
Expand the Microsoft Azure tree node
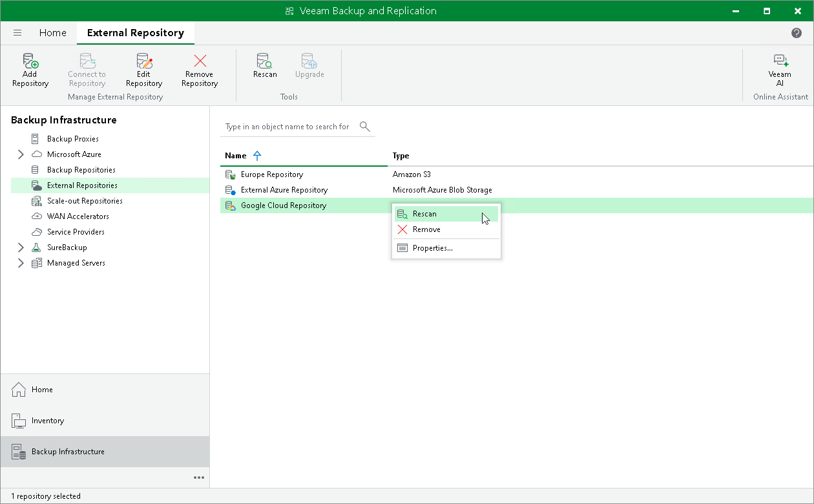pos(21,154)
